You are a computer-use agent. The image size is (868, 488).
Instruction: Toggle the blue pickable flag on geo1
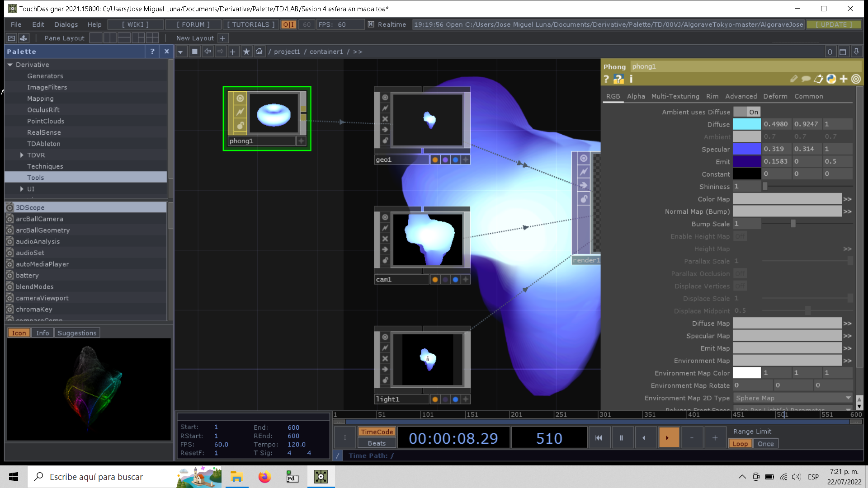click(x=455, y=160)
